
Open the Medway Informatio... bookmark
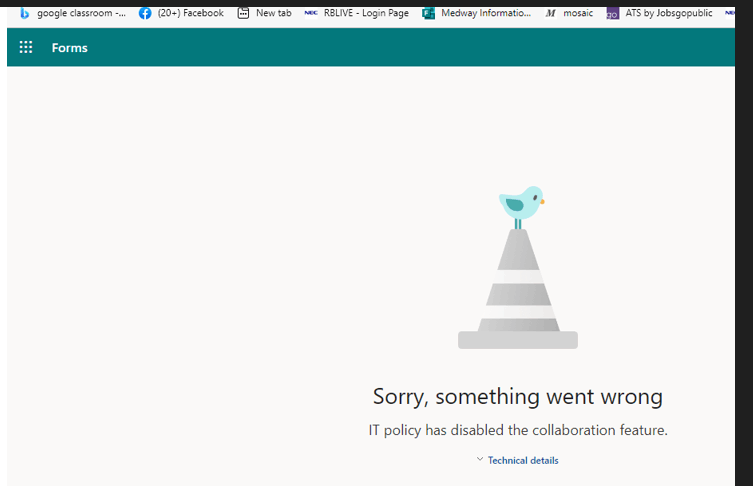[486, 13]
